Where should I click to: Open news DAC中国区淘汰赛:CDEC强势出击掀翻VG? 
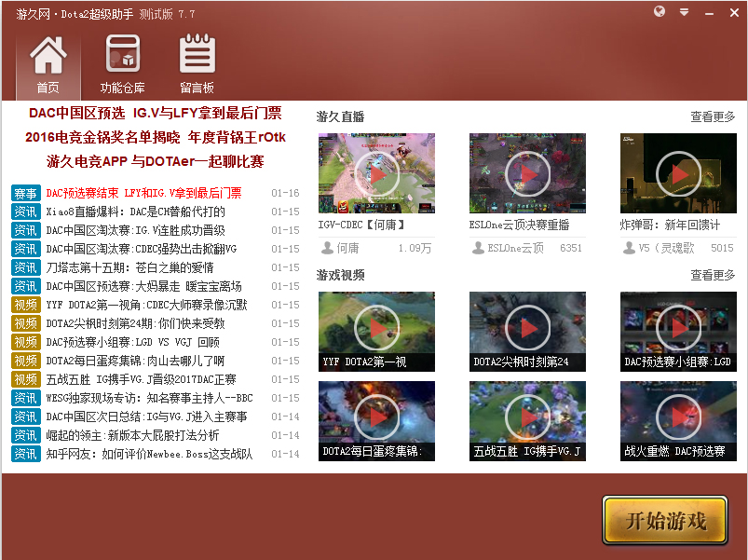pos(142,249)
